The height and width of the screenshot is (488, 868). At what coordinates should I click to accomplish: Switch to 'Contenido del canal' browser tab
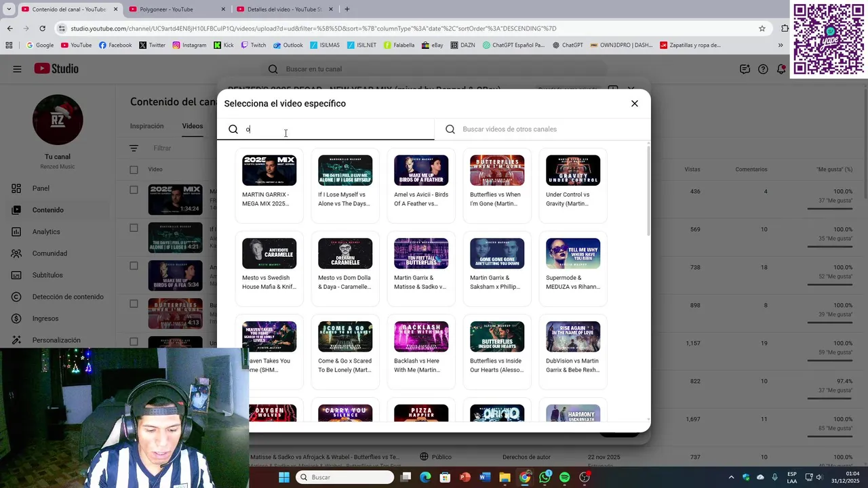pyautogui.click(x=68, y=9)
